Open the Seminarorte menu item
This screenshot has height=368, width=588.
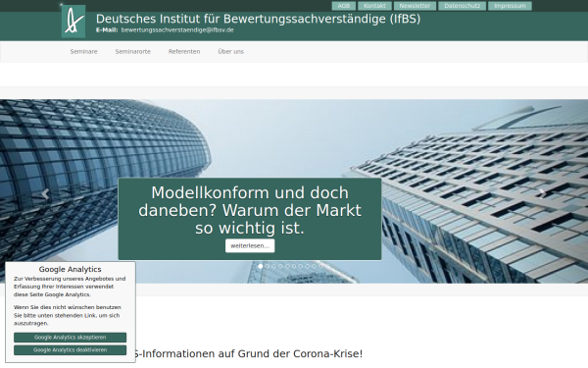click(x=132, y=52)
